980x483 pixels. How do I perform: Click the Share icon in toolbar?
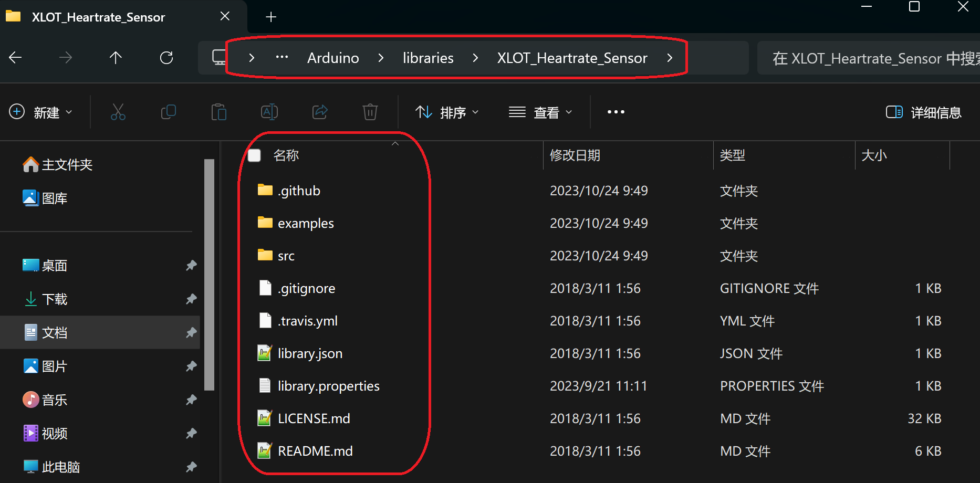pos(320,112)
